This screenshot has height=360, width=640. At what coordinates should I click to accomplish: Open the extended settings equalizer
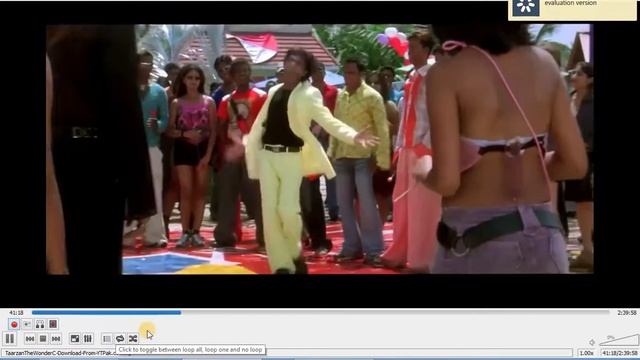click(x=88, y=338)
